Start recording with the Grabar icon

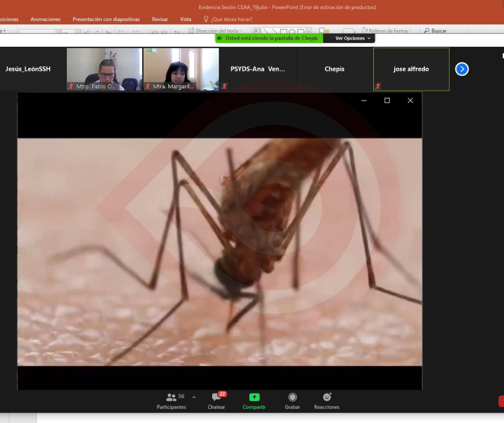[292, 398]
